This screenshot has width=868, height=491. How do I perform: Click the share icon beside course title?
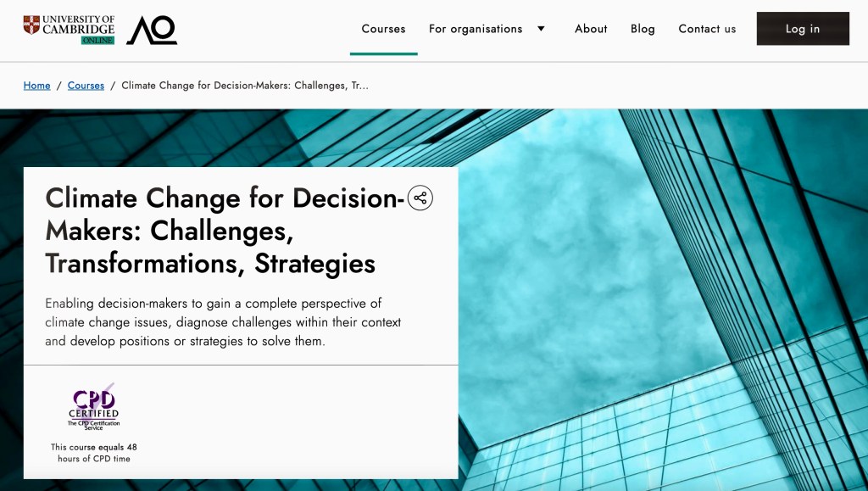(420, 198)
